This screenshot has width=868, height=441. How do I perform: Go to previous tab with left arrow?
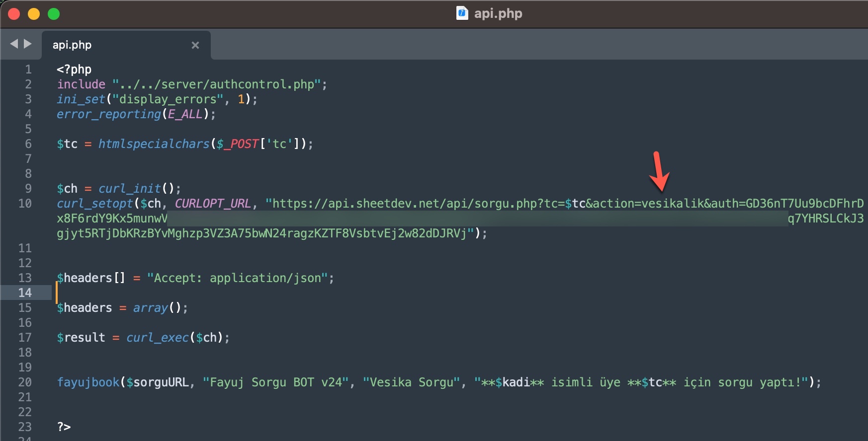point(14,44)
